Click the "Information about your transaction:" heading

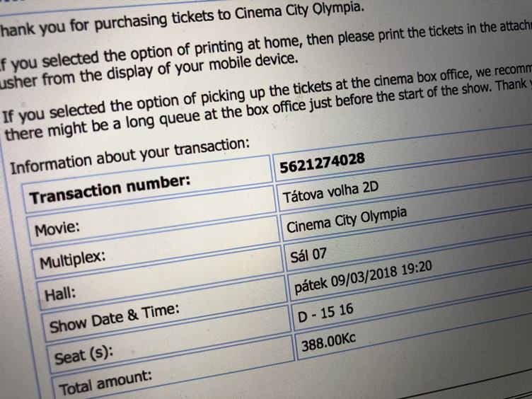pos(130,155)
